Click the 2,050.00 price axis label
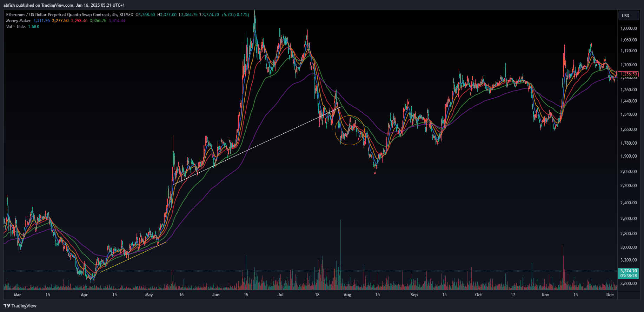644x312 pixels. tap(629, 172)
